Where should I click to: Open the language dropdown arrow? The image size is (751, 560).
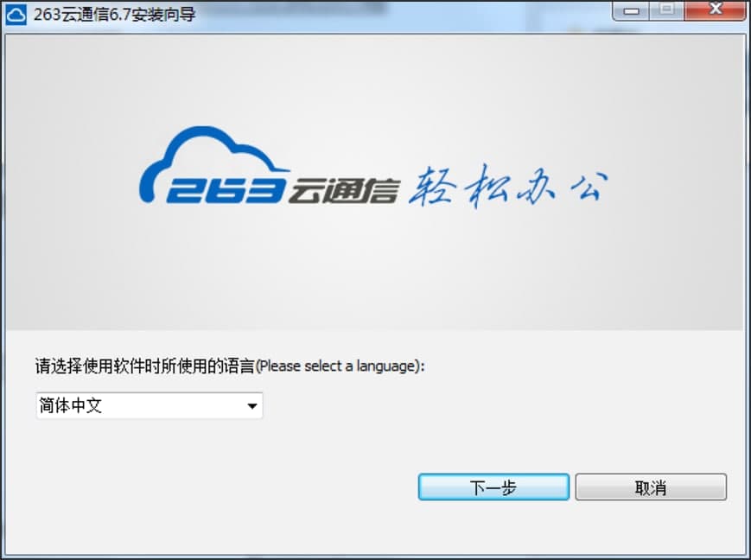[252, 406]
